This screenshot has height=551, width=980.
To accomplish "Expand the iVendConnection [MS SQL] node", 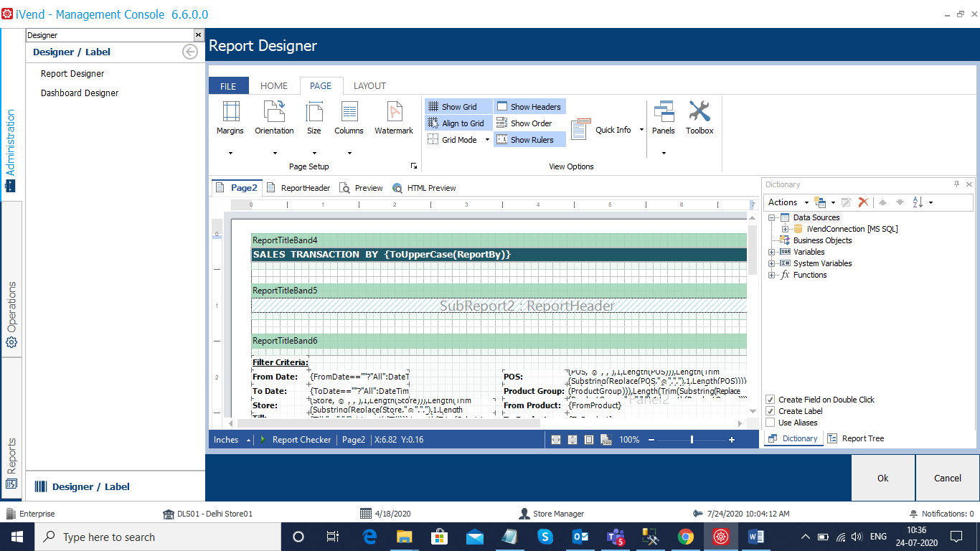I will click(x=785, y=229).
